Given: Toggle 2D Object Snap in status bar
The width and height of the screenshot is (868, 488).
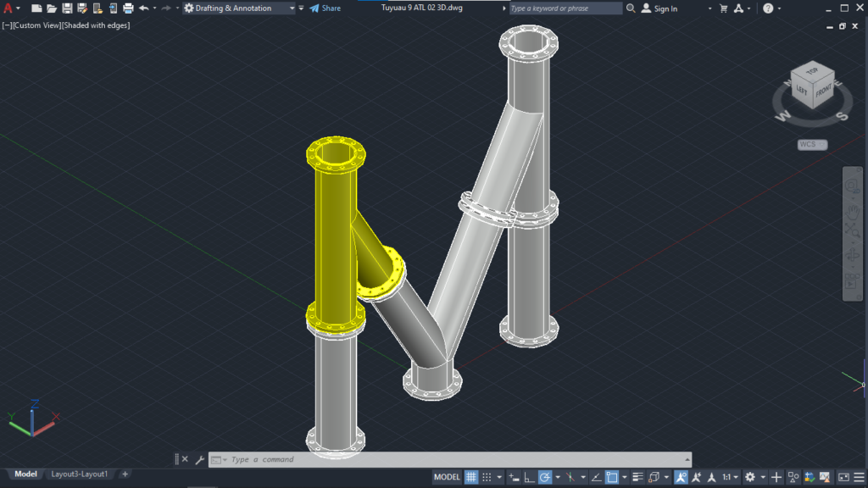Looking at the screenshot, I should (x=612, y=477).
